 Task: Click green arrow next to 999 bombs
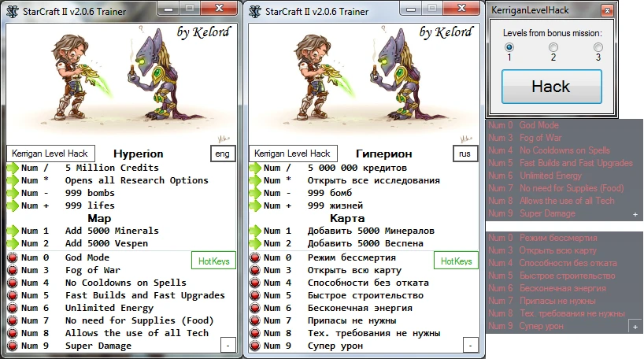pyautogui.click(x=13, y=193)
